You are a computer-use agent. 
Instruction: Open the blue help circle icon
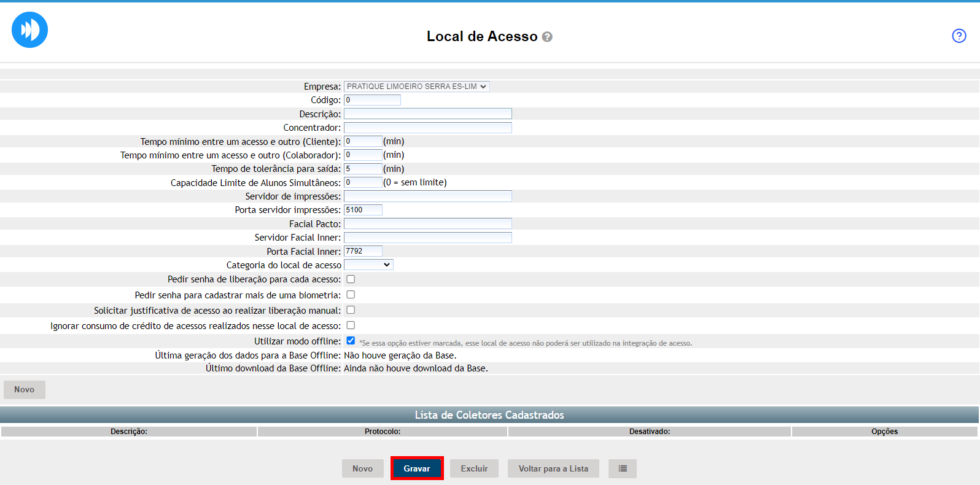pyautogui.click(x=959, y=36)
